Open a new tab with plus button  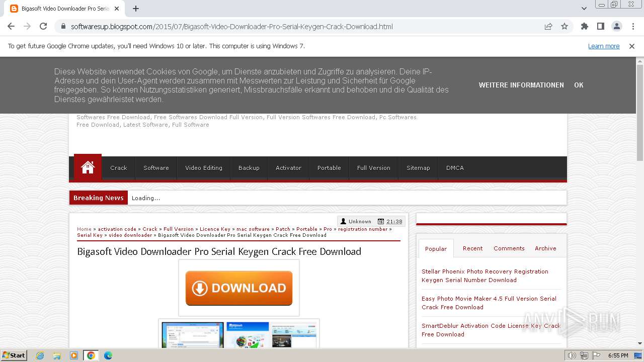pyautogui.click(x=136, y=9)
